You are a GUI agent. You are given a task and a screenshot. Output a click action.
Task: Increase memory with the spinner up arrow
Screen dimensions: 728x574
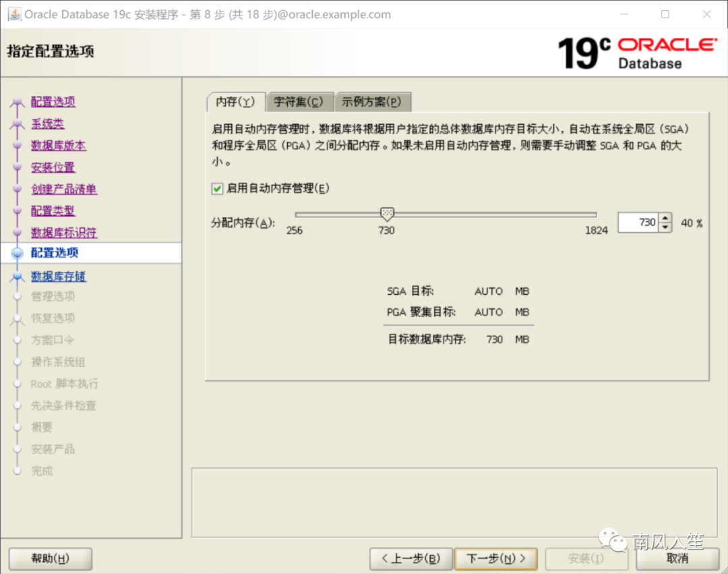point(665,217)
